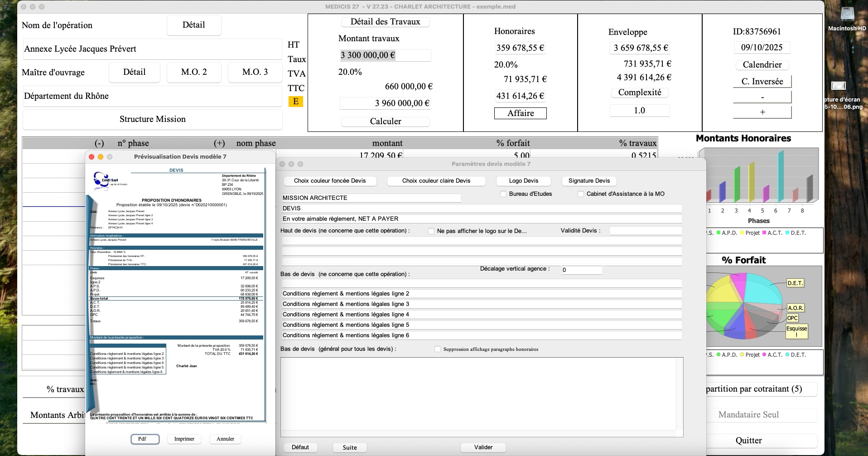Open Choix couleur claire Devis picker
868x456 pixels.
pos(436,181)
